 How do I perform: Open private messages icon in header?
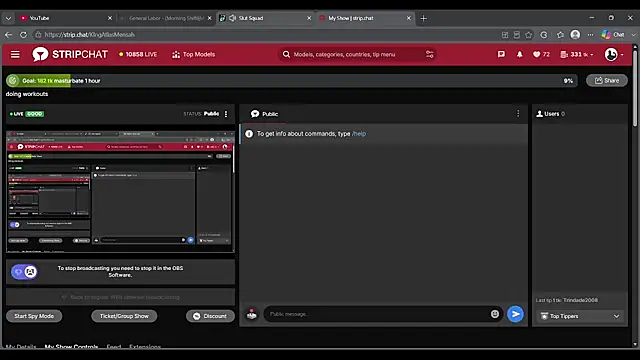point(501,54)
